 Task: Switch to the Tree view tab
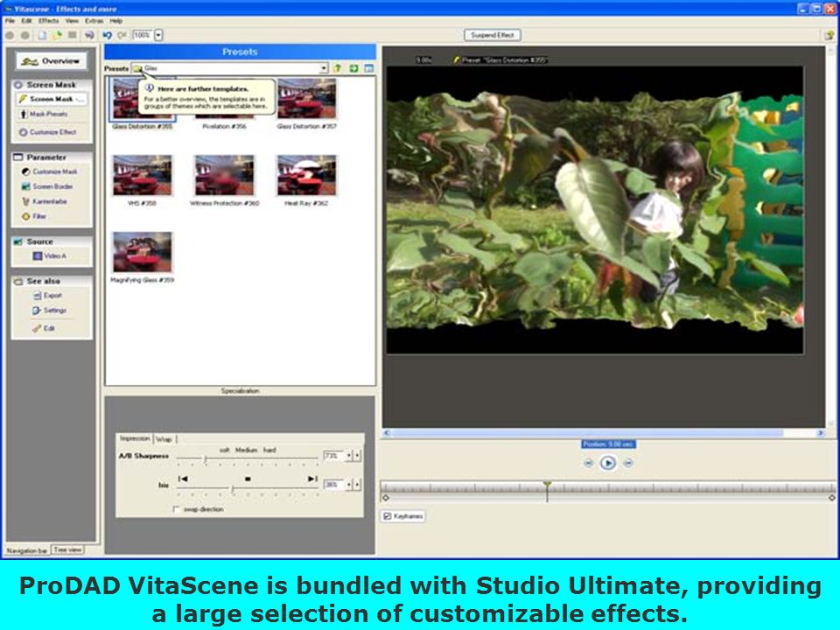[x=67, y=549]
